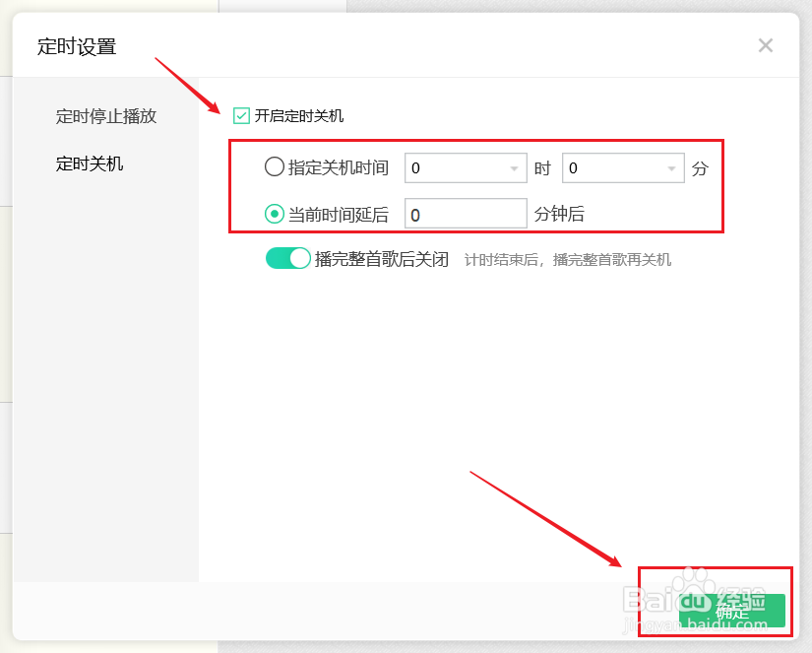
Task: Enable scheduled shutdown via the checkbox
Action: (x=241, y=115)
